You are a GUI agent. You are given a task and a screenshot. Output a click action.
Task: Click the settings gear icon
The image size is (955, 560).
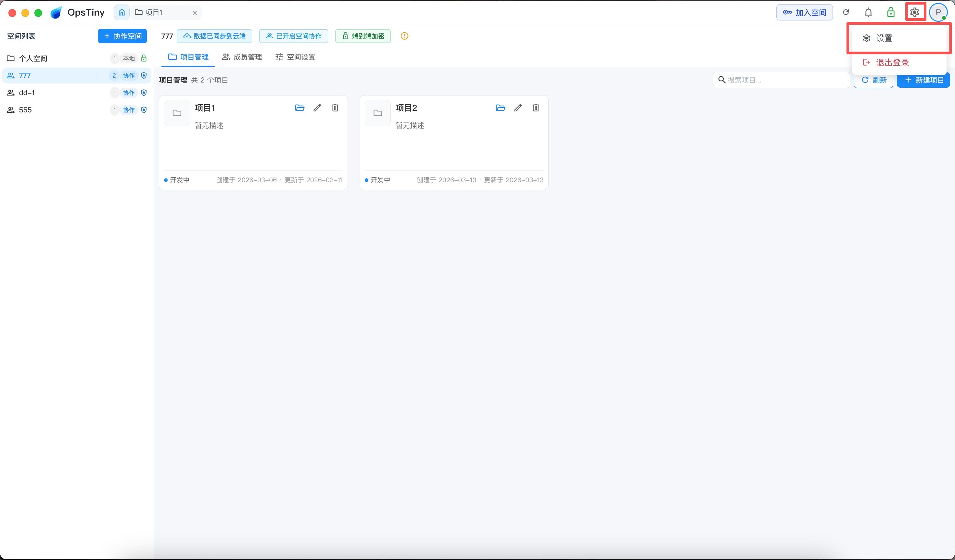915,12
